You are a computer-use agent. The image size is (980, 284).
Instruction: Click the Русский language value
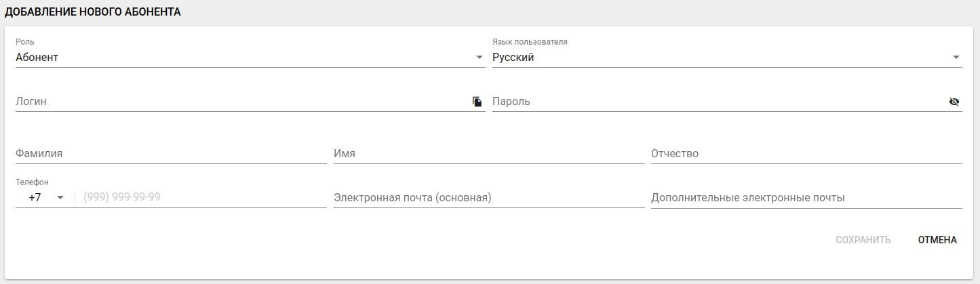[513, 58]
